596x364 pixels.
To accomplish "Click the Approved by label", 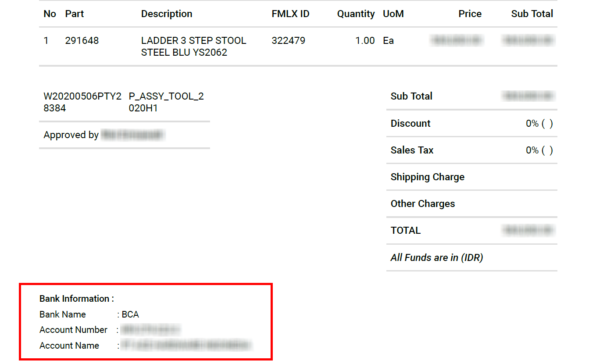I will [x=71, y=135].
